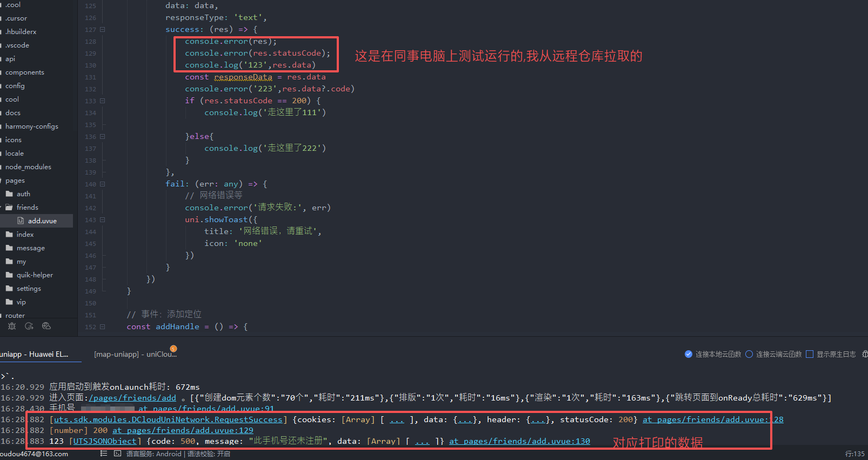
Task: Collapse code fold at line 140
Action: point(103,184)
